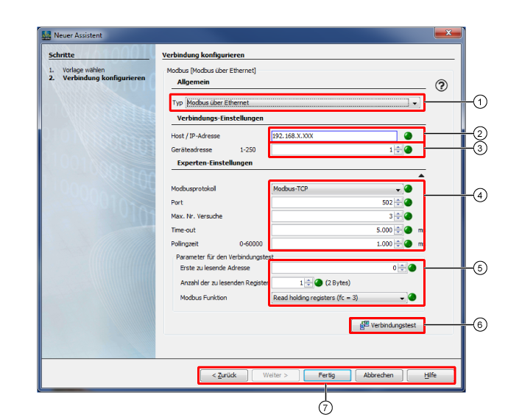This screenshot has height=420, width=508.
Task: Click the help question mark icon
Action: pos(442,85)
